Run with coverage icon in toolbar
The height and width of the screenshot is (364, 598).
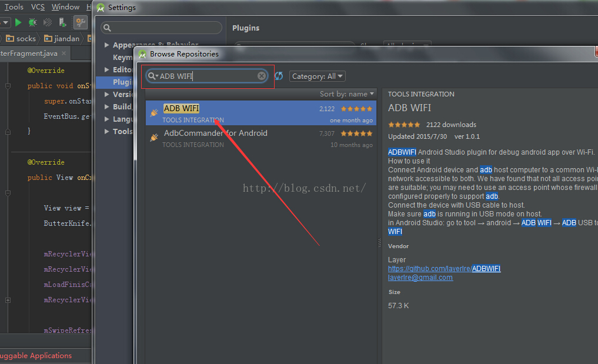click(48, 22)
